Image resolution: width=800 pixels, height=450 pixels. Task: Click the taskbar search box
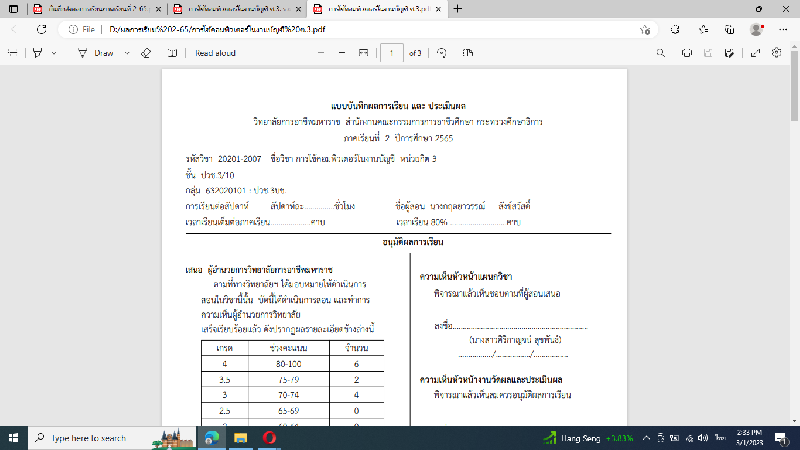[x=112, y=438]
